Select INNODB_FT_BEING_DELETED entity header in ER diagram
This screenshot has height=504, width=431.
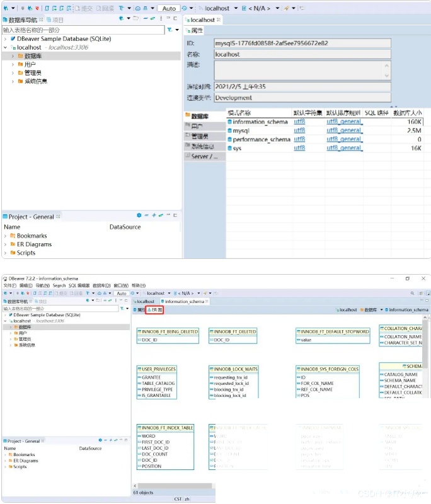click(168, 331)
